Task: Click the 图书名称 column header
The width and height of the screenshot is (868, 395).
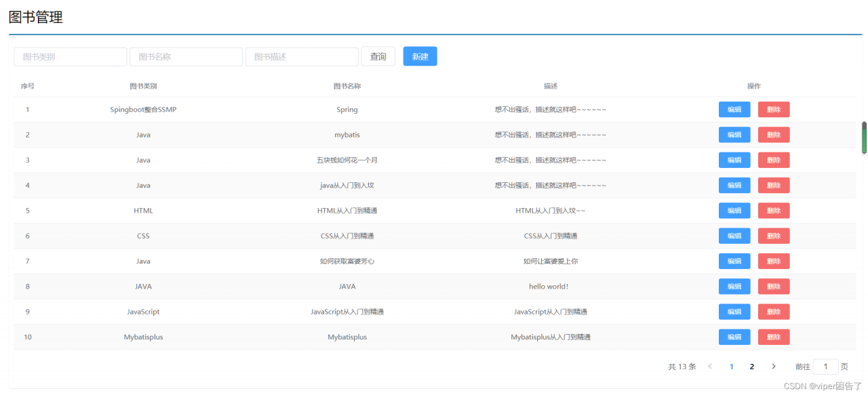Action: pyautogui.click(x=347, y=86)
